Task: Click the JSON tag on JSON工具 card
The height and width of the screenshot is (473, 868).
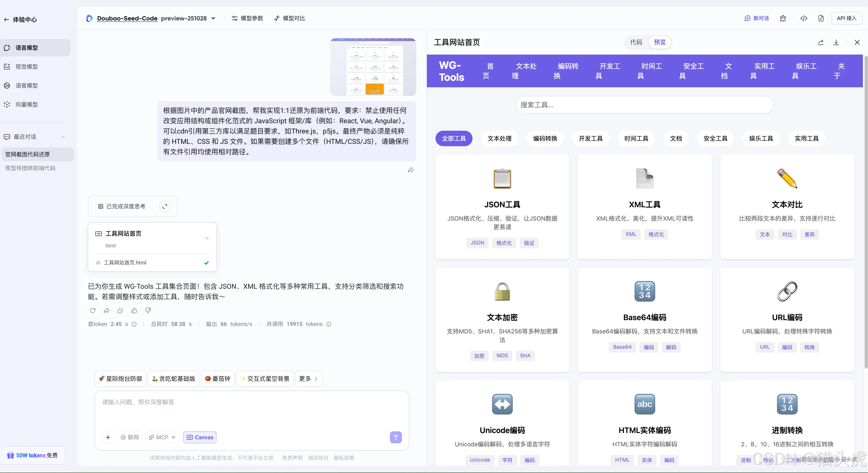Action: [477, 243]
